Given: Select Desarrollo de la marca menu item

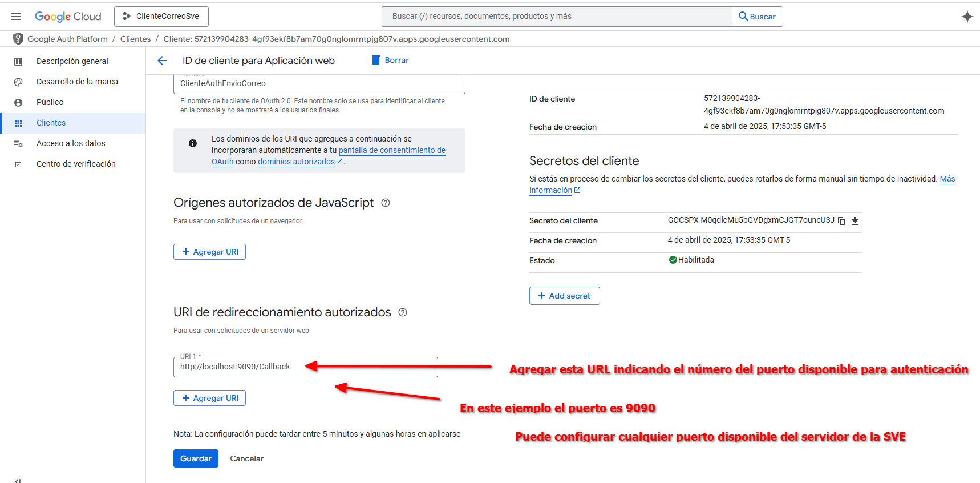Looking at the screenshot, I should [x=77, y=82].
